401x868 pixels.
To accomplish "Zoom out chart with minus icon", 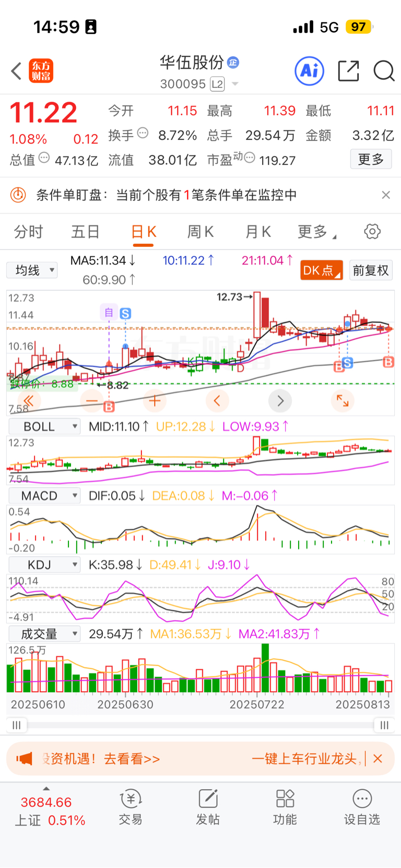I will pos(92,401).
